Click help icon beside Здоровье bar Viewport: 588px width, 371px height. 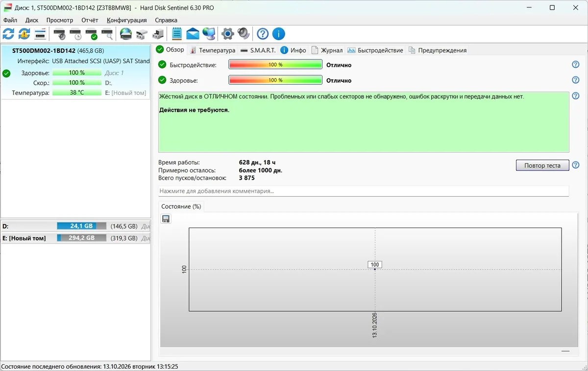tap(576, 80)
